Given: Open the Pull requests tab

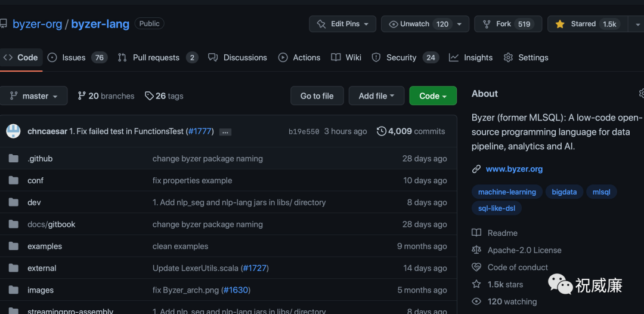Looking at the screenshot, I should click(x=156, y=58).
